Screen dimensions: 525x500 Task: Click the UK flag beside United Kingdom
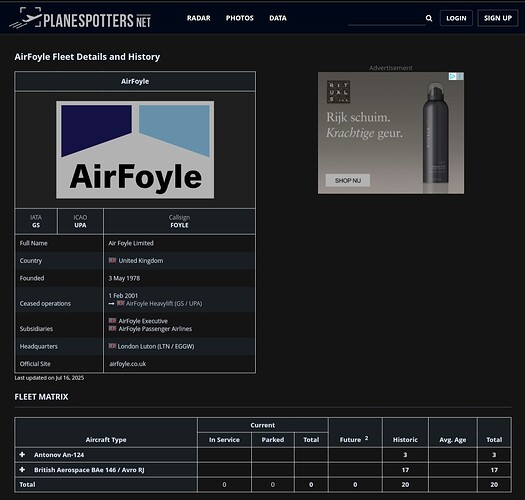point(112,260)
